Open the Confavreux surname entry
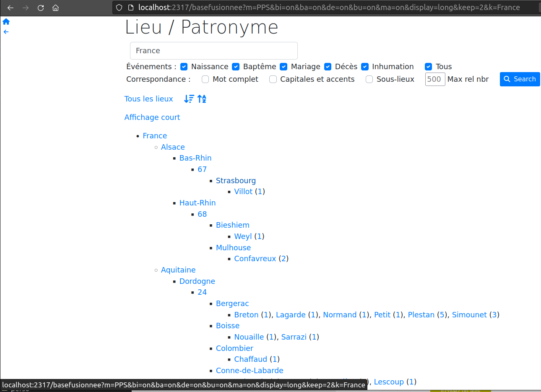 [x=255, y=258]
